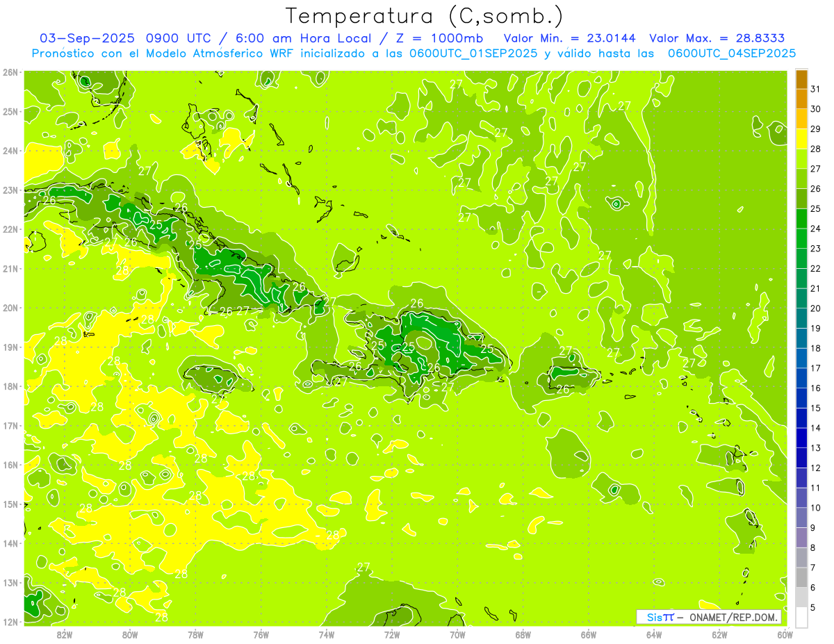Click the legend value 17 on the color scale
Screen dimensions: 834x644
(815, 368)
